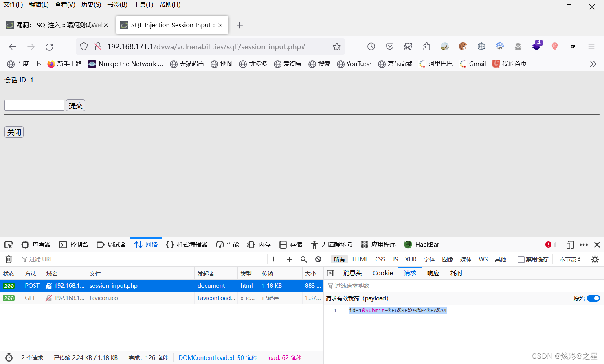
Task: Open network settings gear icon
Action: click(x=595, y=259)
